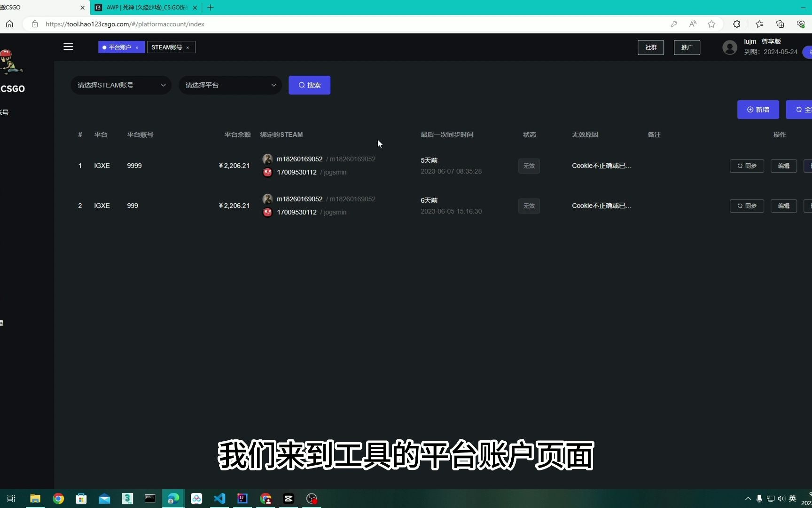Open the favorites list icon

click(x=759, y=24)
